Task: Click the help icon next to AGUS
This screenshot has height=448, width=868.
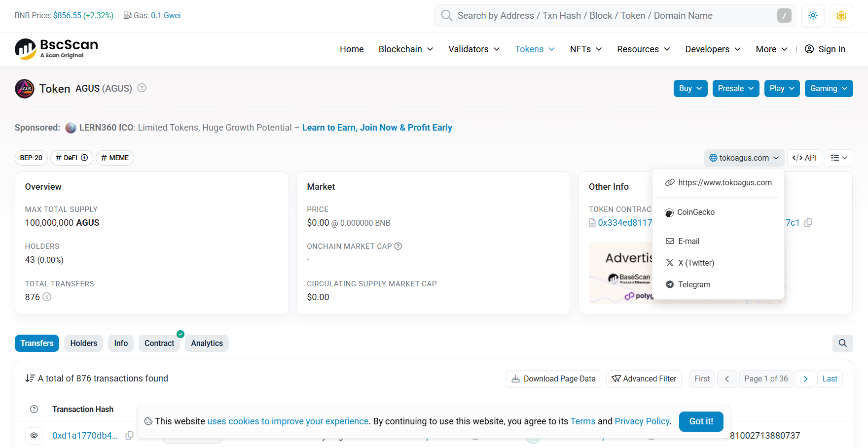Action: click(142, 88)
